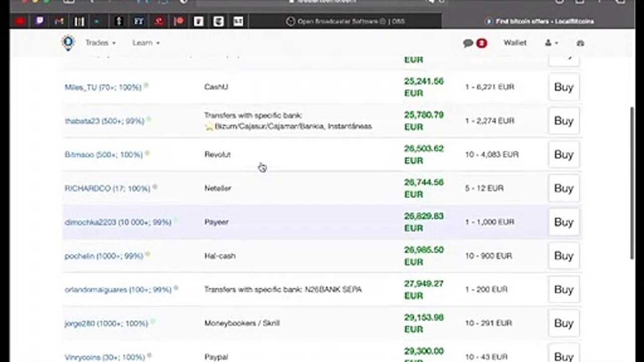Click the Revolut payment method text
Viewport: 644px width, 362px height.
tap(217, 154)
